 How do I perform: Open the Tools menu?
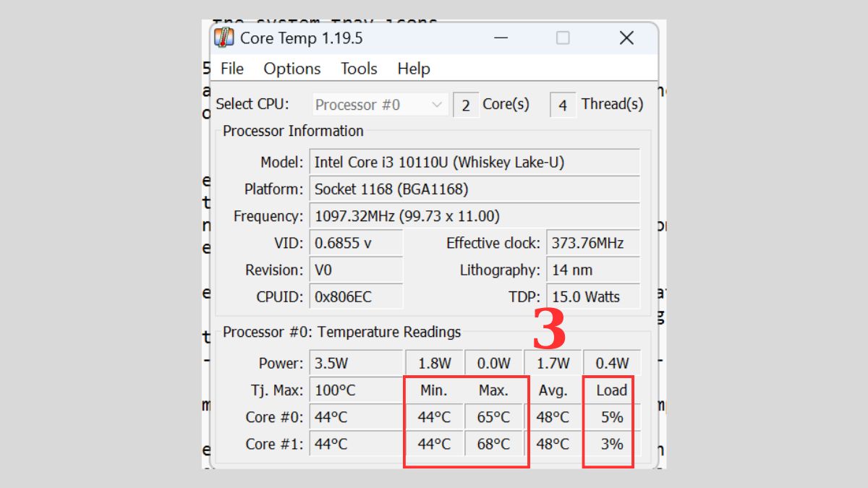tap(359, 69)
